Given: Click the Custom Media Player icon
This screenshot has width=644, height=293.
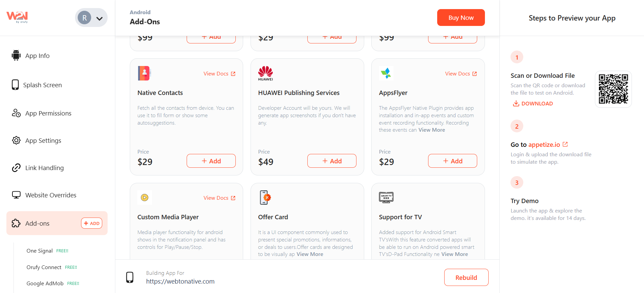Looking at the screenshot, I should tap(145, 198).
